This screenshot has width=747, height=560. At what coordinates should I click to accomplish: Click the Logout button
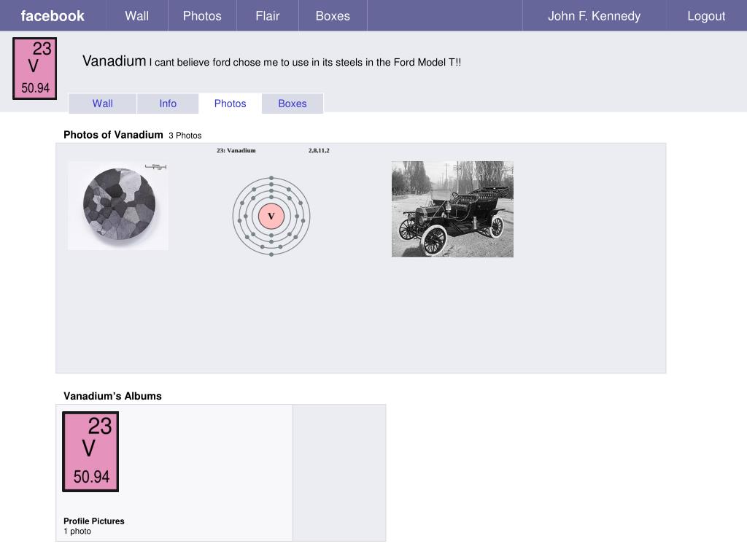click(706, 16)
